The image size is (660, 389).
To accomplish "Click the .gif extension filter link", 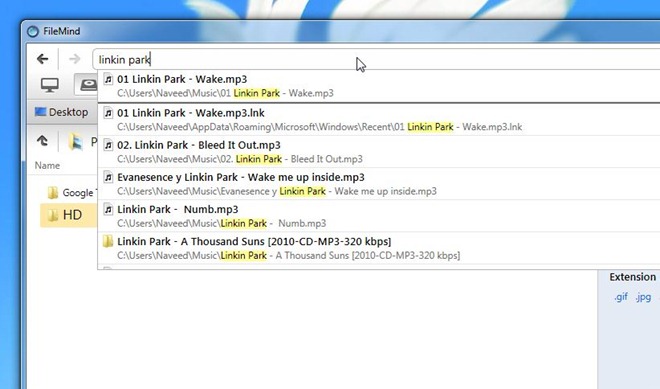I will click(x=621, y=297).
